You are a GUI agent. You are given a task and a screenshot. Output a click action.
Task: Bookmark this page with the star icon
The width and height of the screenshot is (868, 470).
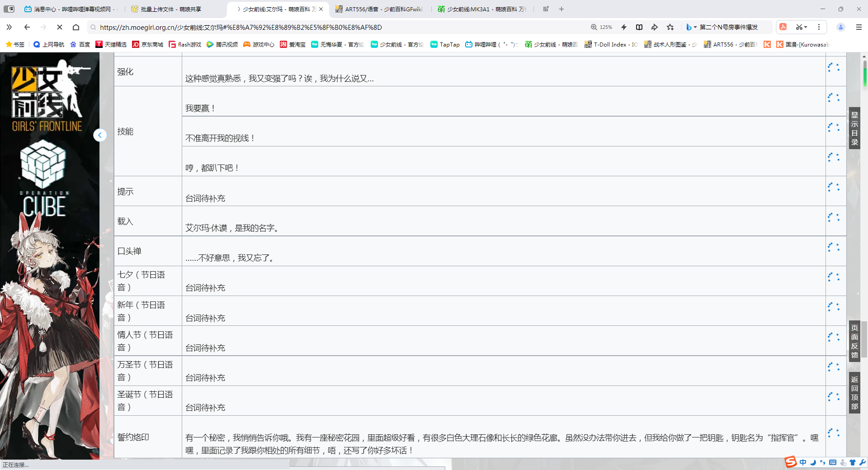click(670, 27)
